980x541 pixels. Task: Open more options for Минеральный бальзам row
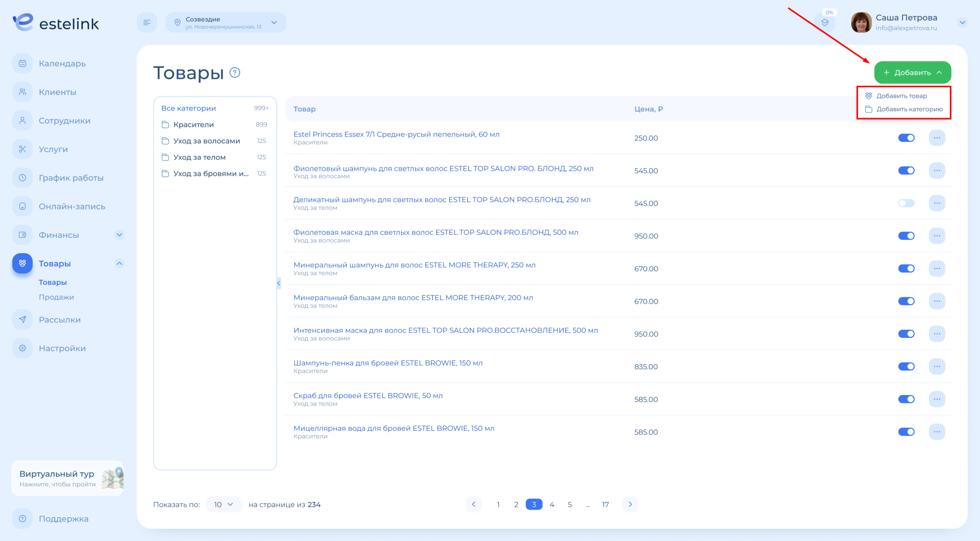pos(937,301)
